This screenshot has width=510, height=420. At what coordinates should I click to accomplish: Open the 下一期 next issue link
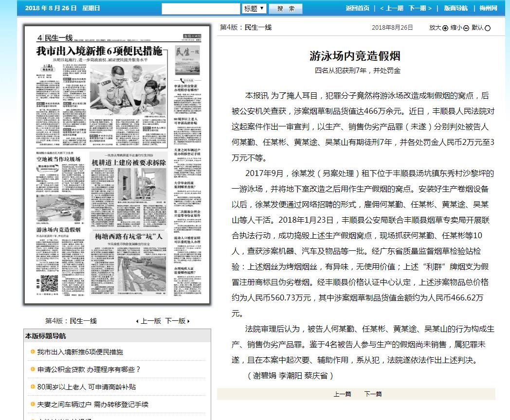pos(420,8)
